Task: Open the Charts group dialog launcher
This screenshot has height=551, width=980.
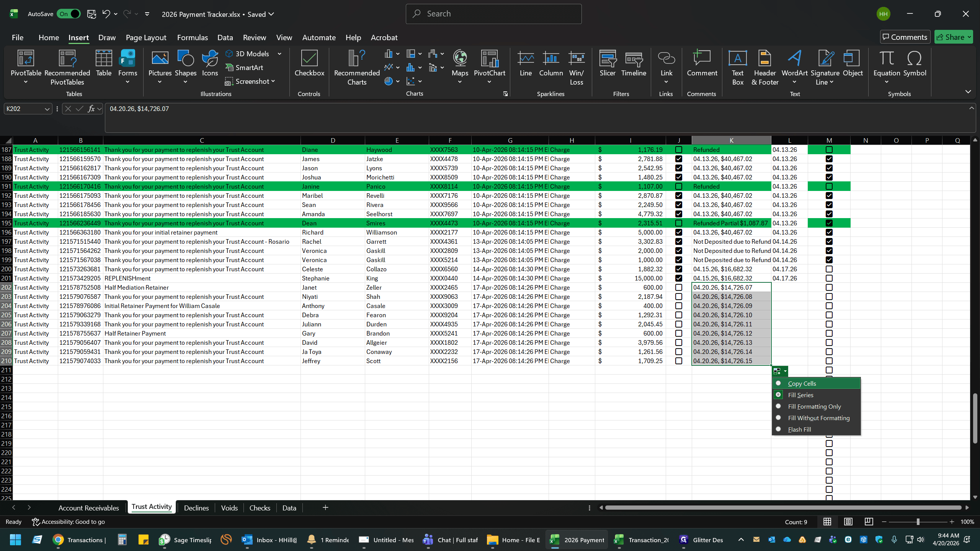Action: tap(505, 94)
